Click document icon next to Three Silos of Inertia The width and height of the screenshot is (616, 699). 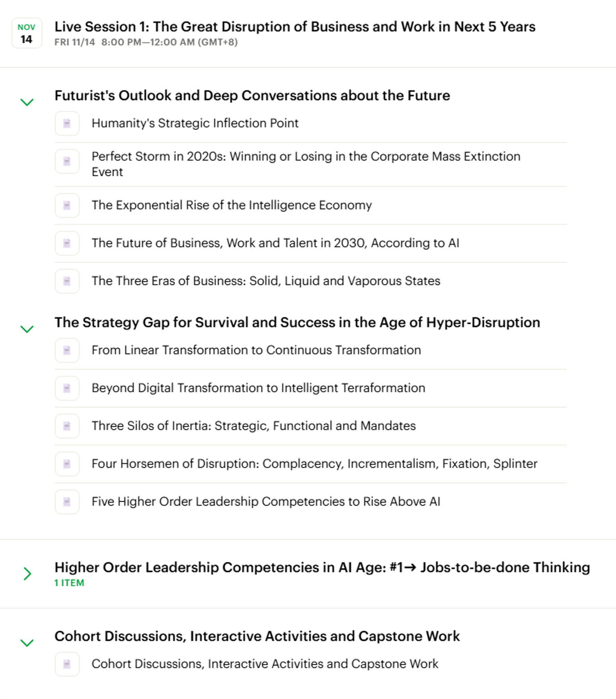tap(67, 426)
